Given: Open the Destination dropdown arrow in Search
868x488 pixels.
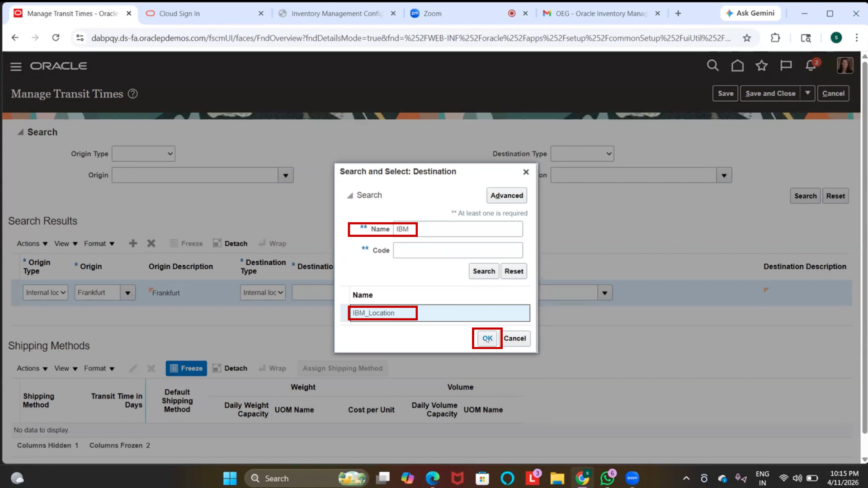Looking at the screenshot, I should tap(724, 175).
